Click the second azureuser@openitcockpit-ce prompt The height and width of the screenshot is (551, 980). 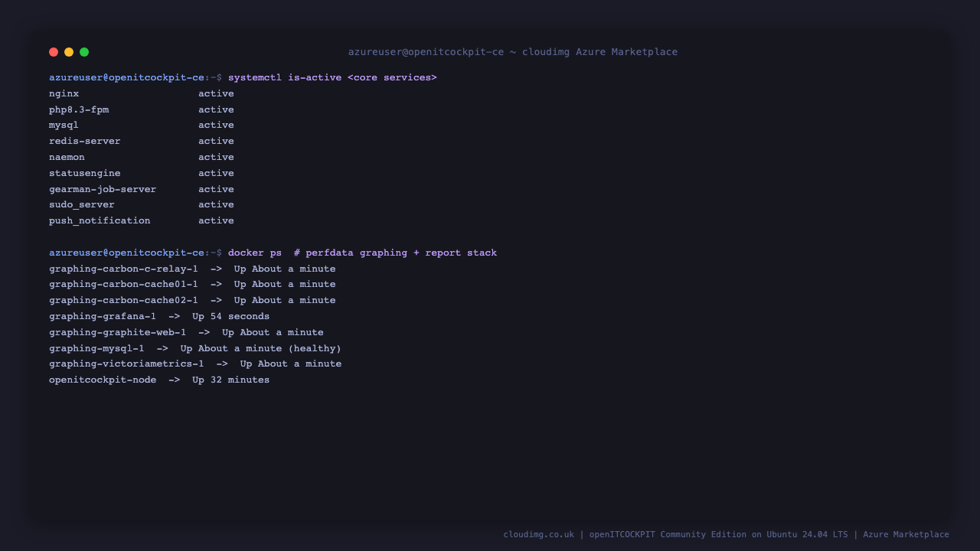[x=126, y=253]
